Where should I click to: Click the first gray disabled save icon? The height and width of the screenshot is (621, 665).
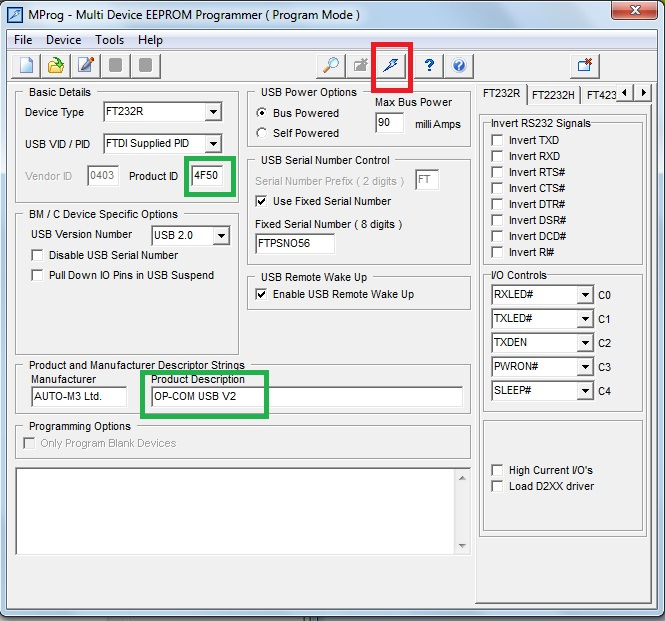116,66
